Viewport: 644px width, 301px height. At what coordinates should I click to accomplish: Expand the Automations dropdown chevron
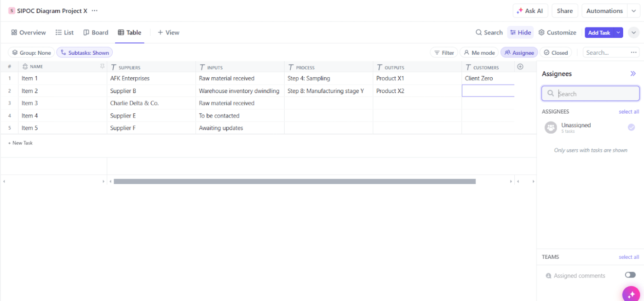point(634,11)
